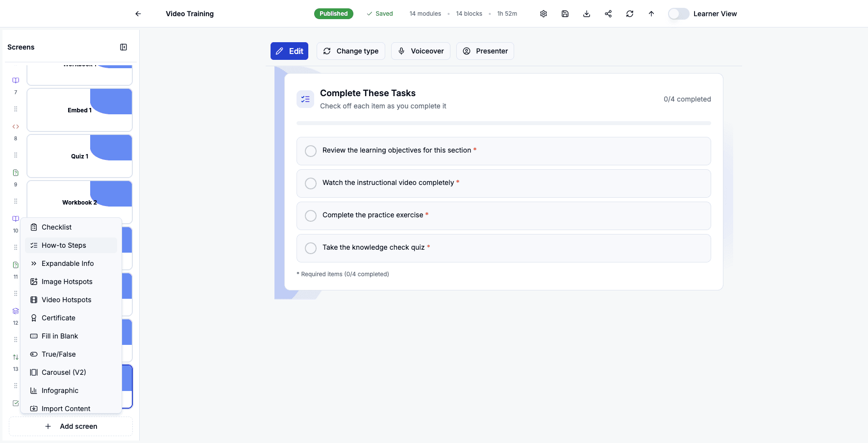Click the refresh sync icon in header
Viewport: 868px width, 443px height.
(630, 14)
